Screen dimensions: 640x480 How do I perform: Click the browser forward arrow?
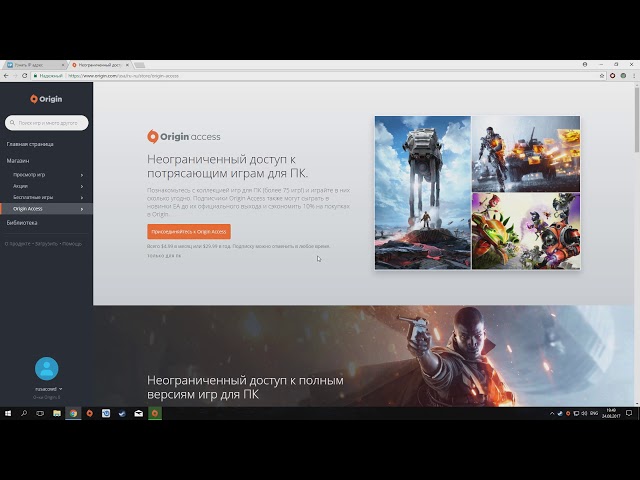pyautogui.click(x=15, y=76)
